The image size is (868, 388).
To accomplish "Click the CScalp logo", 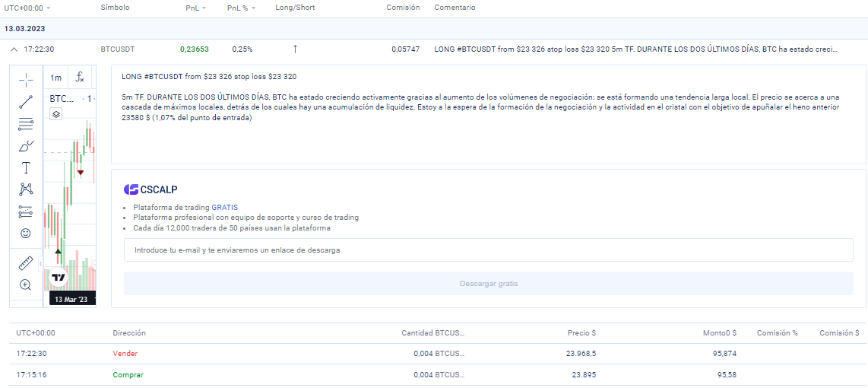I will tap(150, 189).
